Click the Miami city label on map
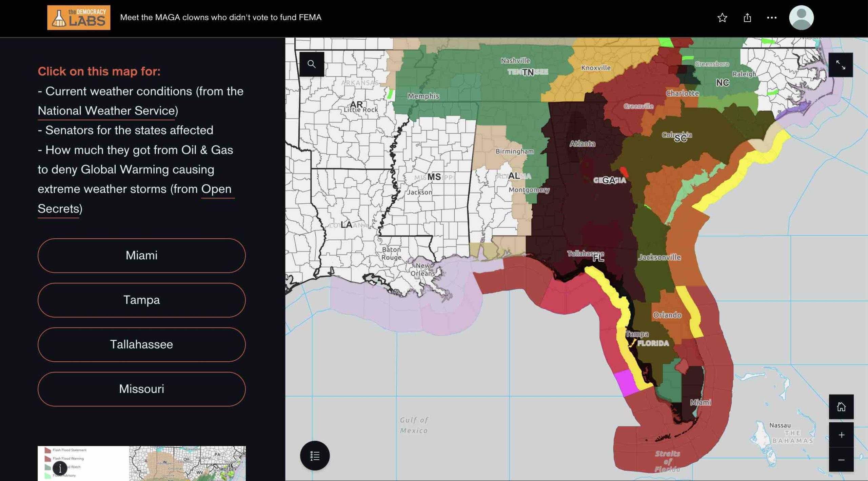The image size is (868, 481). 701,403
